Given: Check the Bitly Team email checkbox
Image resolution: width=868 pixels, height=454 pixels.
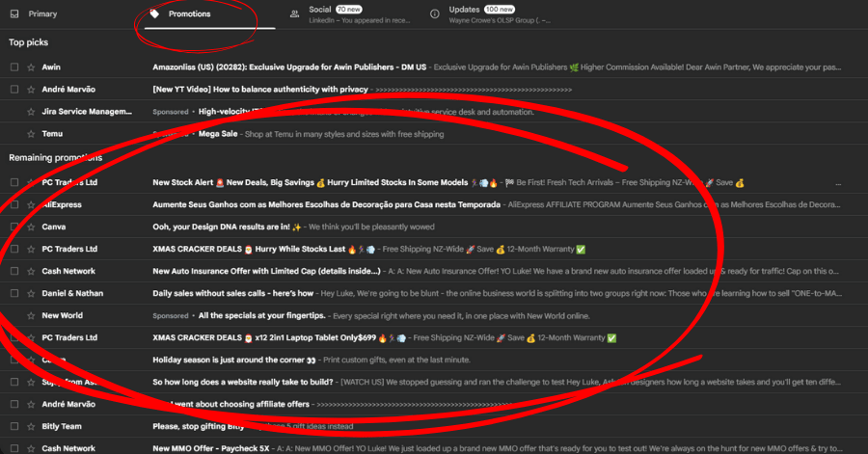Looking at the screenshot, I should click(x=14, y=426).
